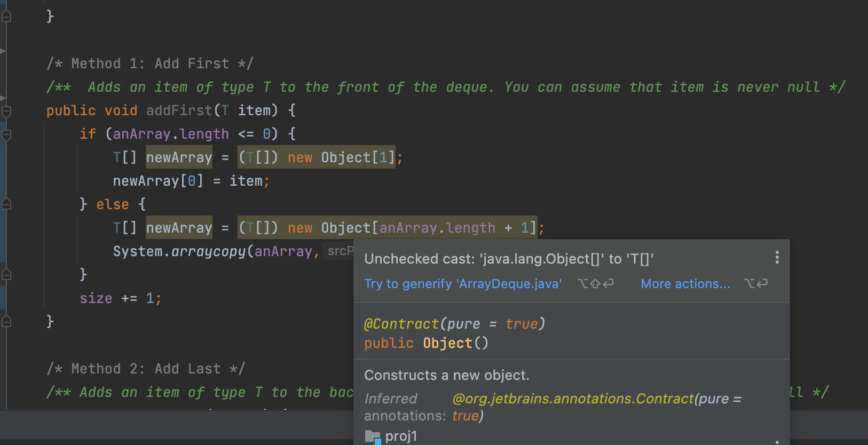The image size is (868, 445).
Task: Open 'More actions...' in the warning popup
Action: (x=685, y=284)
